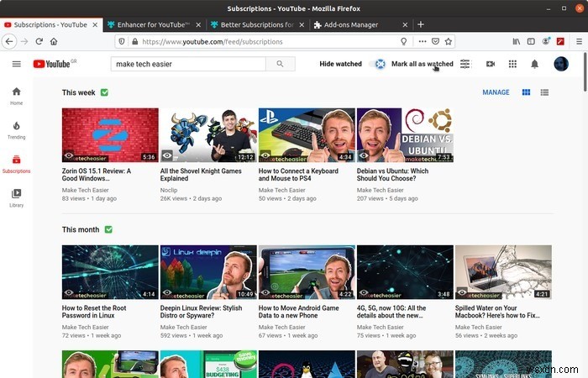Open Trending in the sidebar
This screenshot has width=588, height=378.
pyautogui.click(x=17, y=130)
